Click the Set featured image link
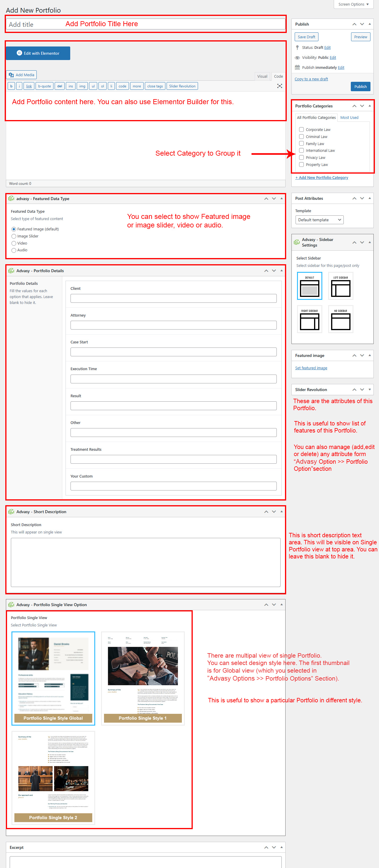 [x=311, y=368]
